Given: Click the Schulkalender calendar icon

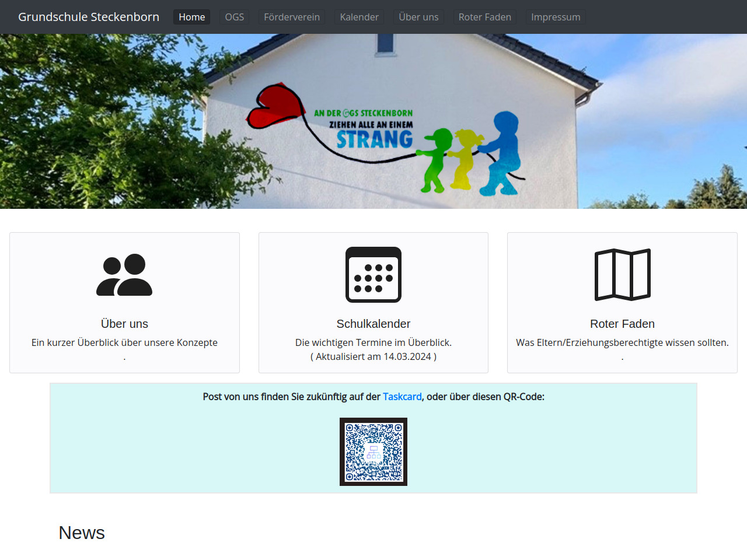Looking at the screenshot, I should [x=373, y=275].
